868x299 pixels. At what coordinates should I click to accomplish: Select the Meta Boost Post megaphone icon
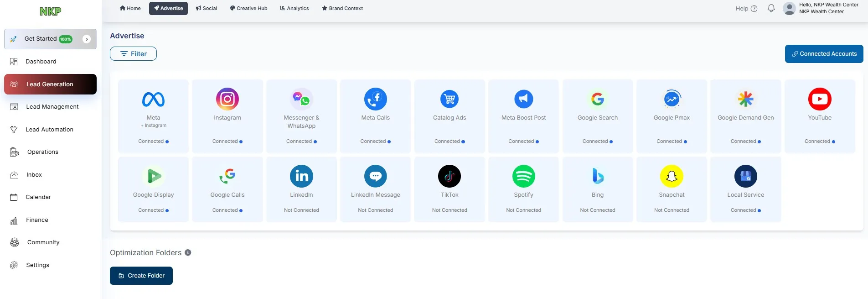pos(524,99)
